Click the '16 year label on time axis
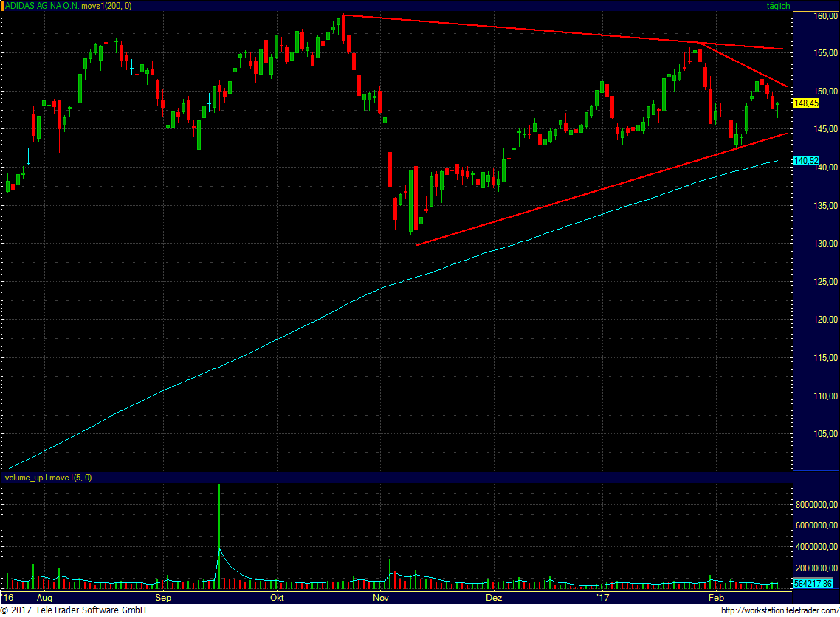Screen dimensions: 840x617 (7, 598)
